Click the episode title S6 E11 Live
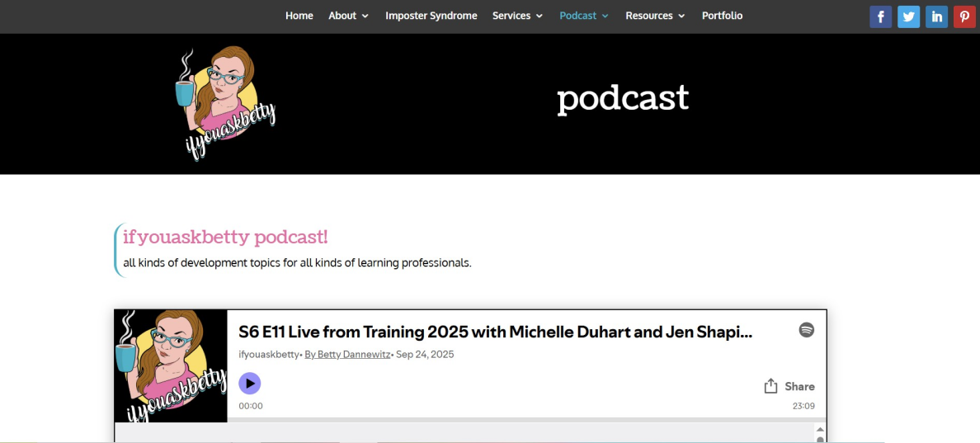This screenshot has width=980, height=443. click(495, 332)
